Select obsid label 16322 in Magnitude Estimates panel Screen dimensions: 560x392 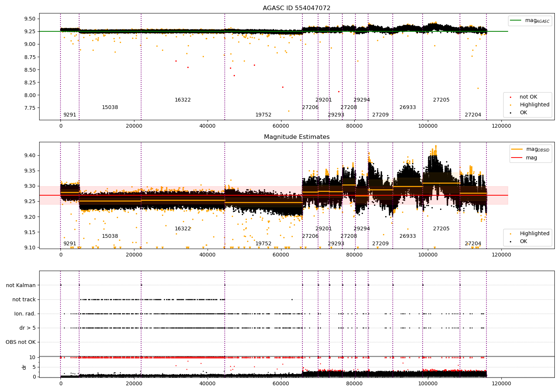[x=183, y=229]
